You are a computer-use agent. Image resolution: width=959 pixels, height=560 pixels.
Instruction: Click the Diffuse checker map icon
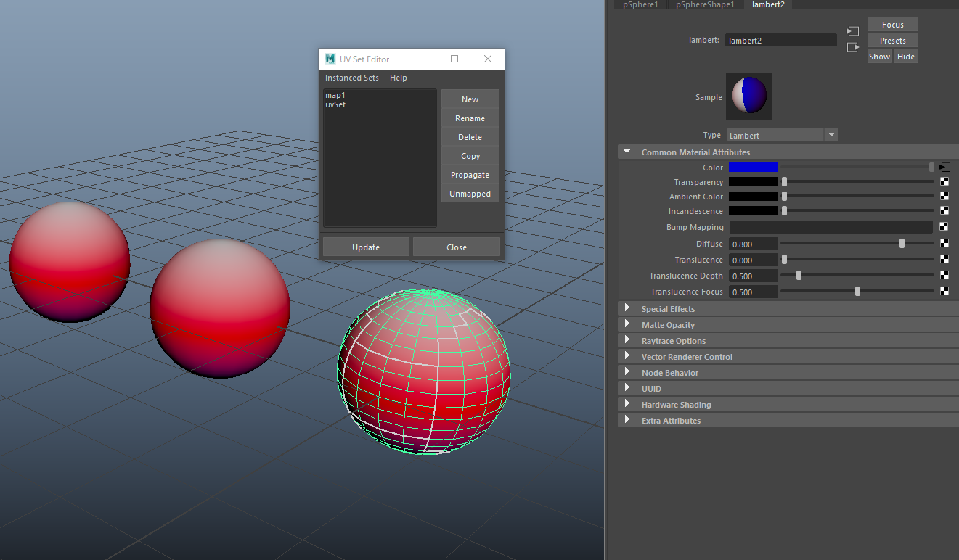click(944, 244)
